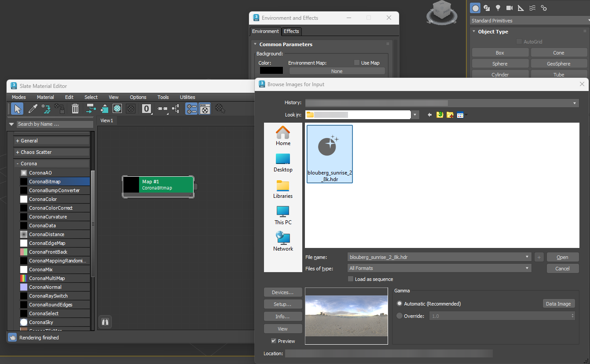
Task: Select the Override gamma radio button
Action: (399, 316)
